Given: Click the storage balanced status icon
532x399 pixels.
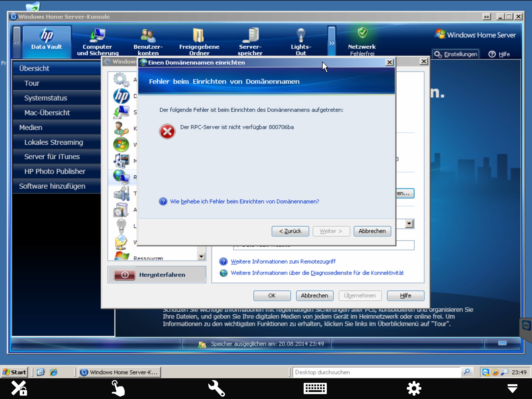Looking at the screenshot, I should (x=202, y=344).
